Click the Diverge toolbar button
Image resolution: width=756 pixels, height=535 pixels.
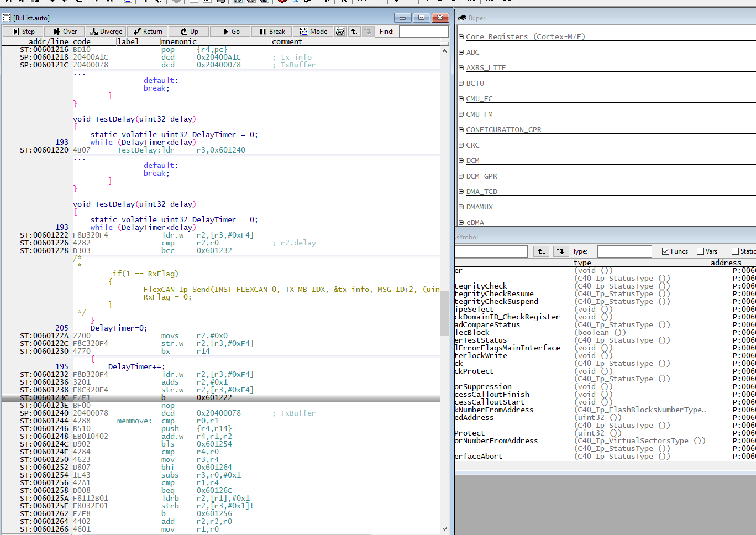point(106,32)
